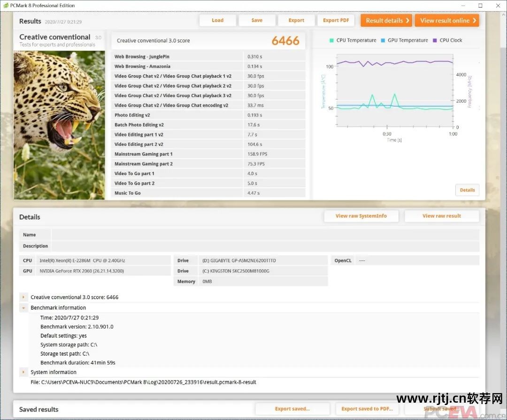Maximize the PCMark window
Screen dimensions: 507x420
click(480, 6)
